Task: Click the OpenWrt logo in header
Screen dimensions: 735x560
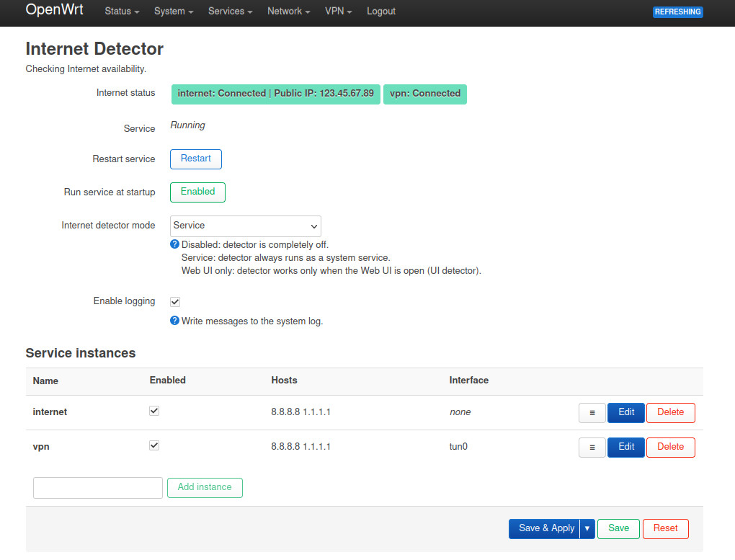Action: (x=54, y=11)
